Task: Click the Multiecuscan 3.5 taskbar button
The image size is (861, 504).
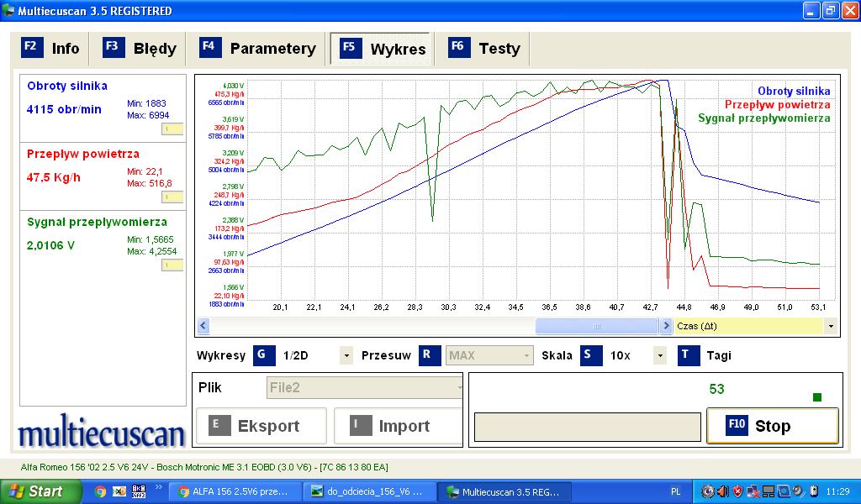Action: point(505,492)
